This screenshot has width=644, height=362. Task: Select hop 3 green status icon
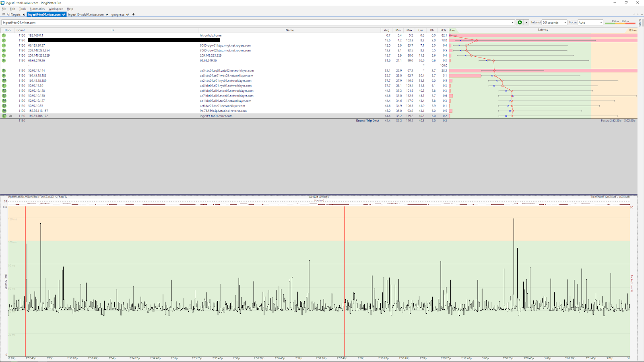pyautogui.click(x=4, y=45)
